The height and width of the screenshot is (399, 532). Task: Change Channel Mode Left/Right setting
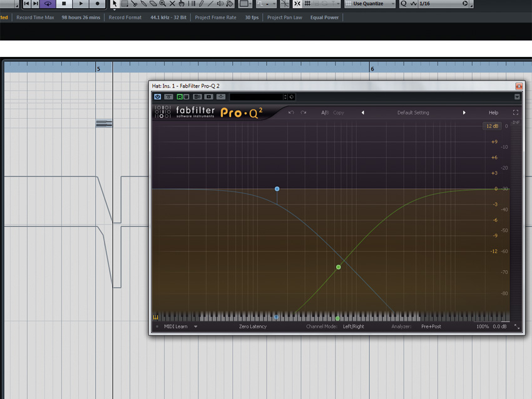click(354, 326)
